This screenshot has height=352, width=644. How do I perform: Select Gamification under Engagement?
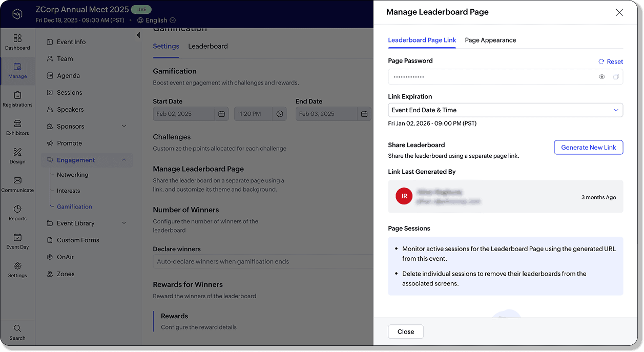[x=74, y=206]
